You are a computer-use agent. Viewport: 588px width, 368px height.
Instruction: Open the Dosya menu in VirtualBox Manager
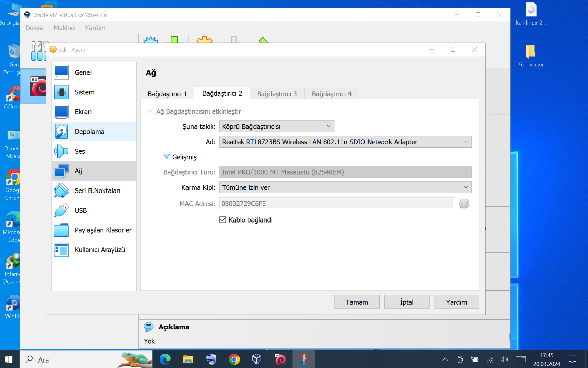tap(34, 28)
